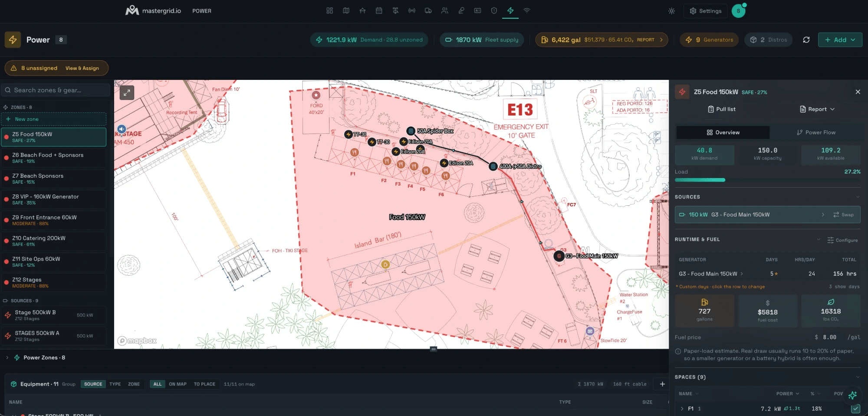Select Z9 Front Entrance 60kW zone
Screen dimensions: 868x416
(x=54, y=220)
